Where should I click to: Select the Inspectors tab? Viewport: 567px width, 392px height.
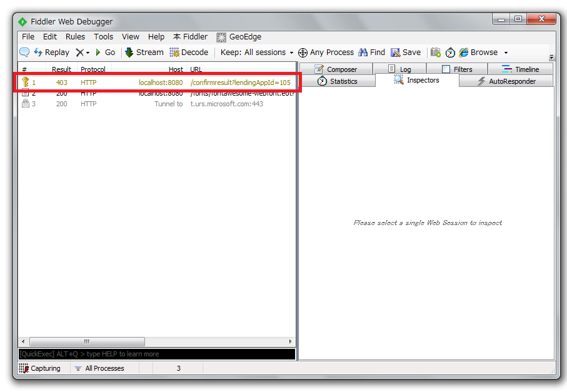coord(417,80)
